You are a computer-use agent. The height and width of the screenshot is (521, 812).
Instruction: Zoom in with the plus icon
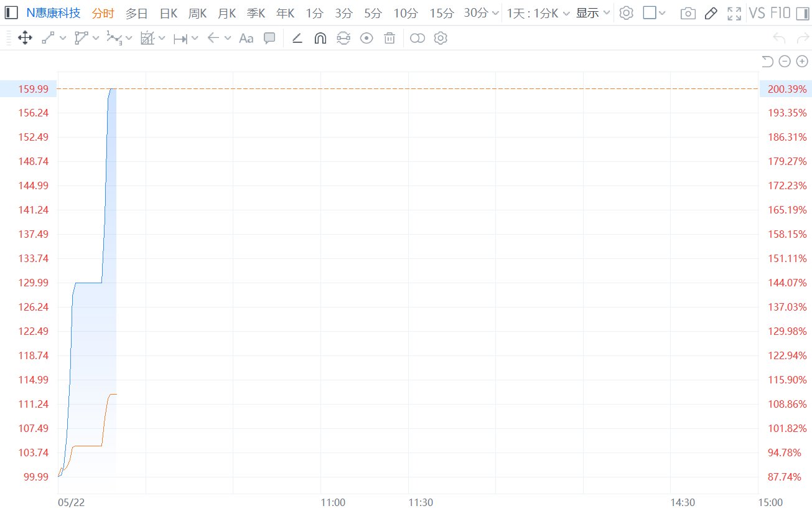[x=802, y=61]
